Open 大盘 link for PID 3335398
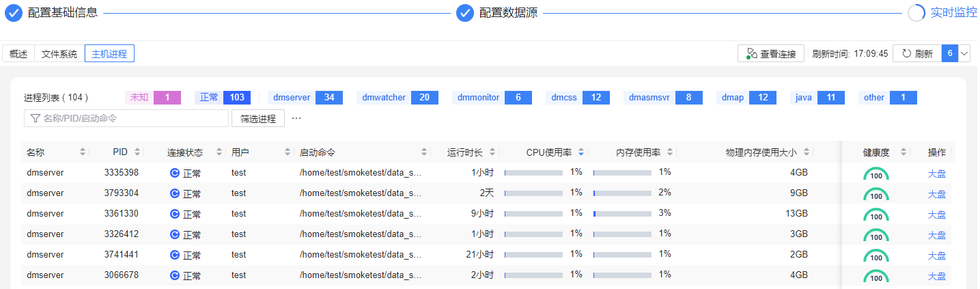The image size is (980, 289). coord(937,174)
